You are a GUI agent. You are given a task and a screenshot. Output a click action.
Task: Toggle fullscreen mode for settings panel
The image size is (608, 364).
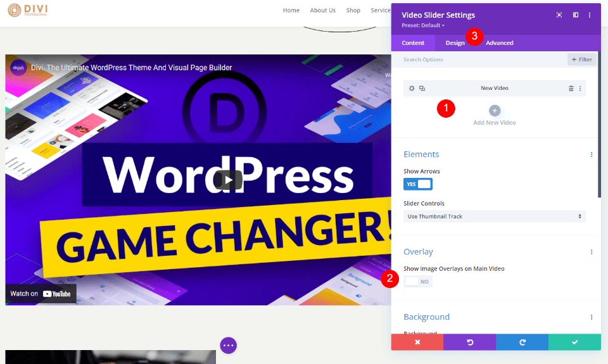[x=559, y=15]
